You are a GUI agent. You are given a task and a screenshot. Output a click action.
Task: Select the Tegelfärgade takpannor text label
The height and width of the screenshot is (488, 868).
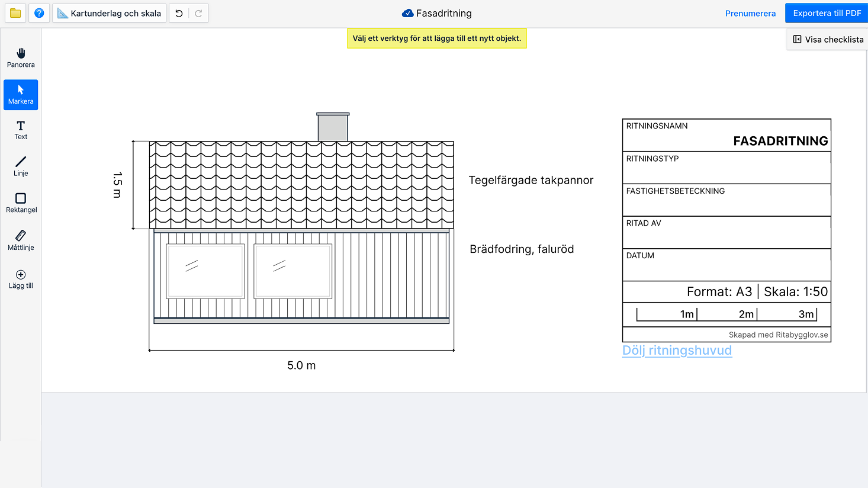pyautogui.click(x=531, y=181)
